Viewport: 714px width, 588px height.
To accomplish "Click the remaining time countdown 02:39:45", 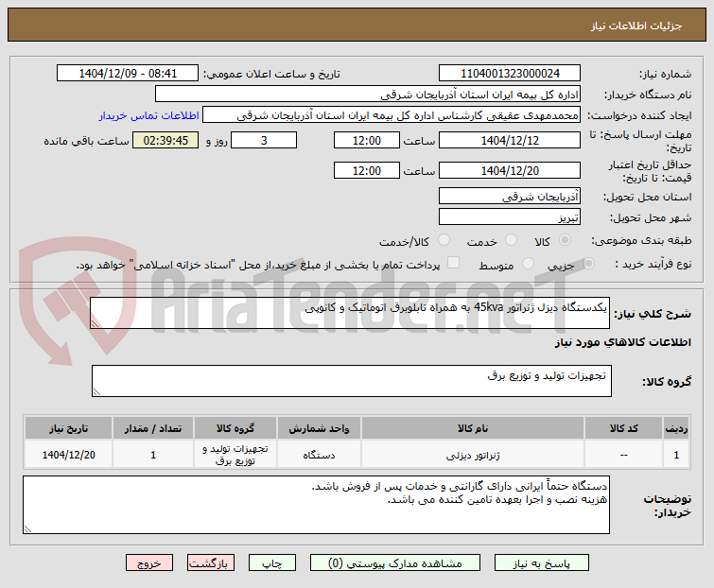I will click(x=165, y=140).
